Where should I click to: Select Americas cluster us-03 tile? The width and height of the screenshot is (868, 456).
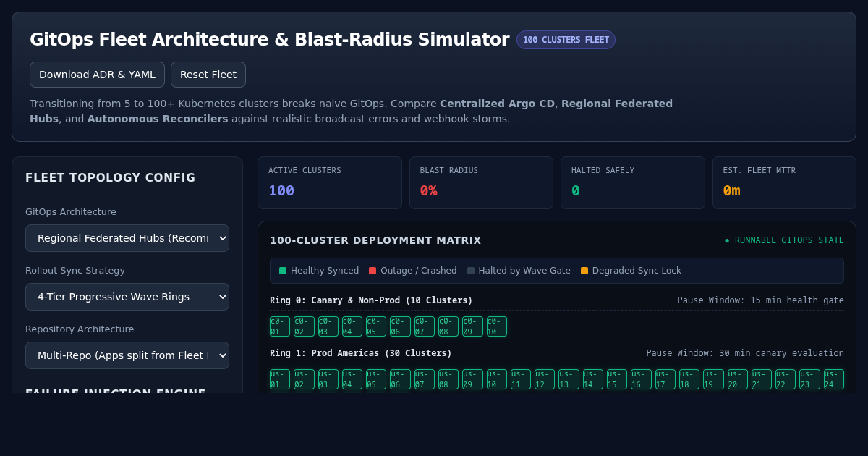point(328,379)
